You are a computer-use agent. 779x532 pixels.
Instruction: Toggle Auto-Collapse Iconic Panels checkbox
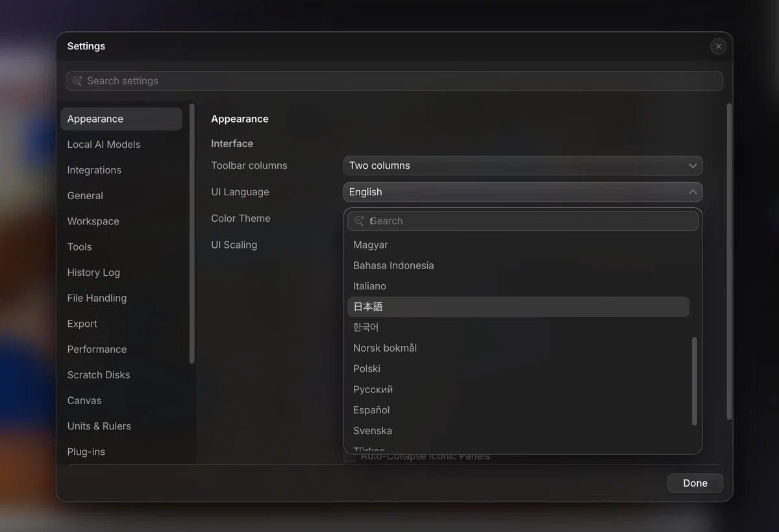tap(349, 457)
